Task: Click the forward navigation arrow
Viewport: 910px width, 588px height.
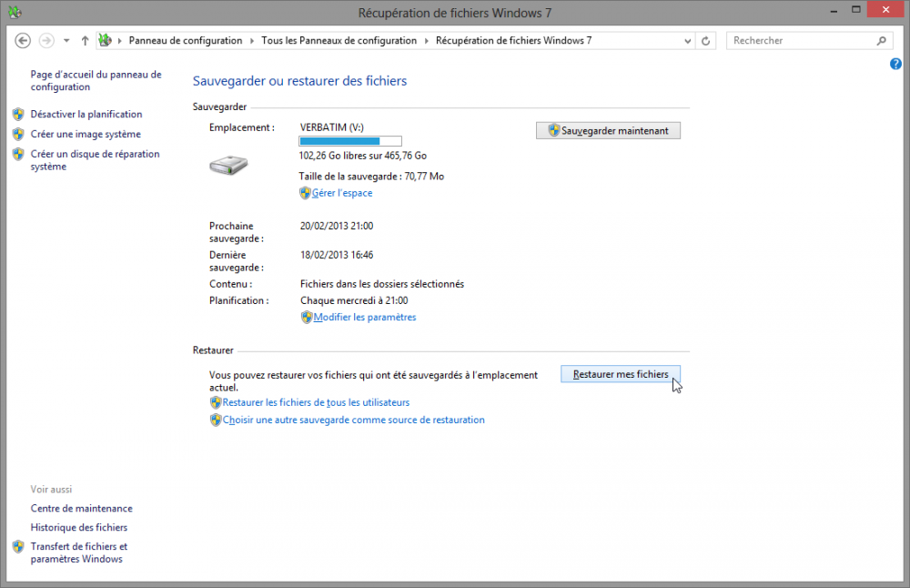Action: click(46, 41)
